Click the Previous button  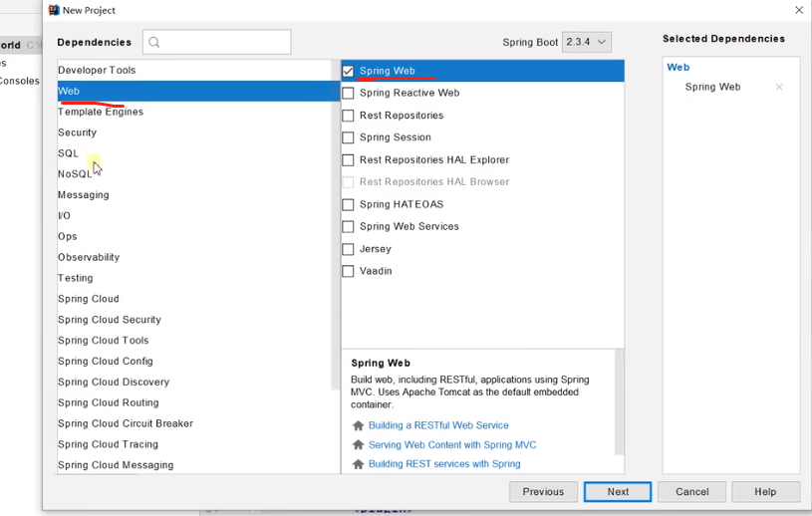point(543,492)
